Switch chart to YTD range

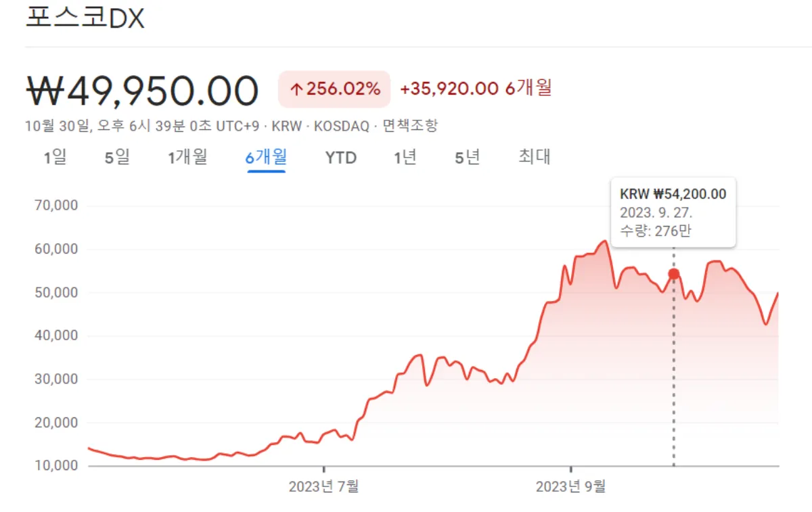pos(340,158)
